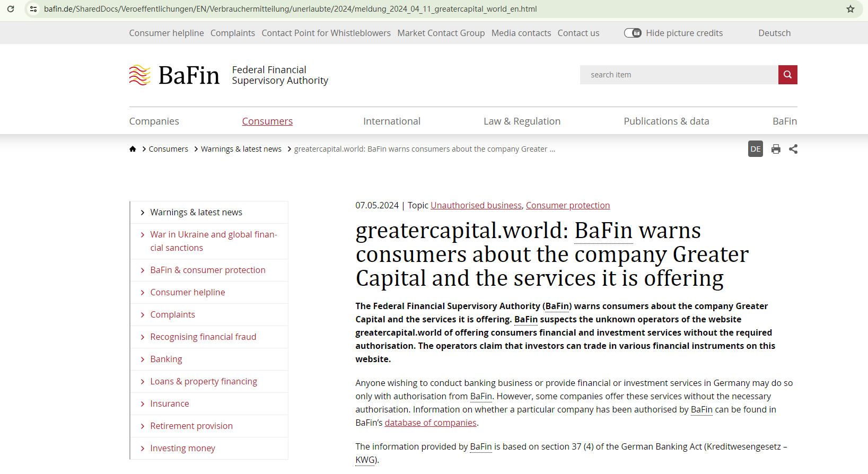Click the home icon in breadcrumb
868x474 pixels.
[133, 149]
